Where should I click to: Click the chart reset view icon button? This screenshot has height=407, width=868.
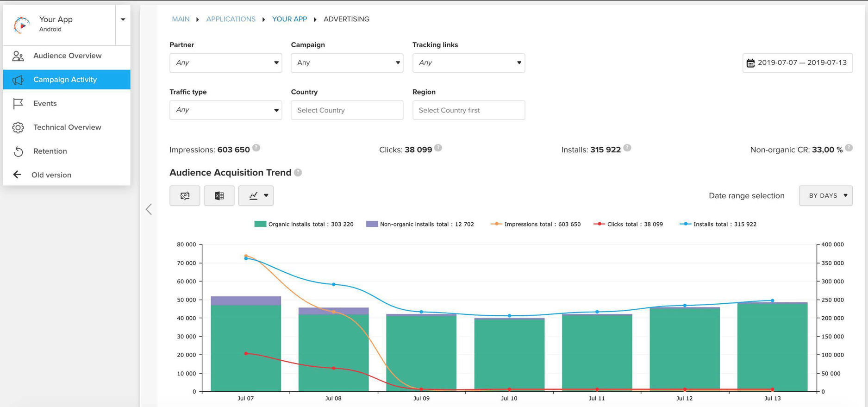185,195
